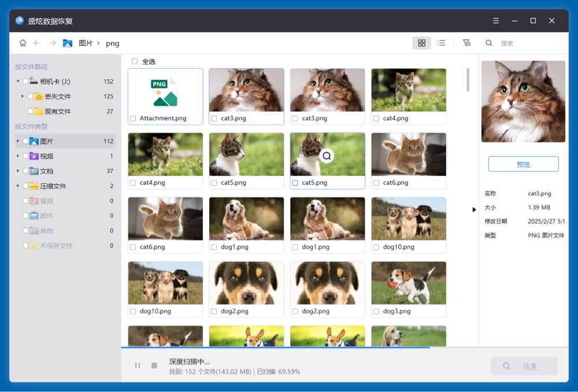This screenshot has width=578, height=392.
Task: Expand the 丢失文件 tree node
Action: click(x=23, y=97)
